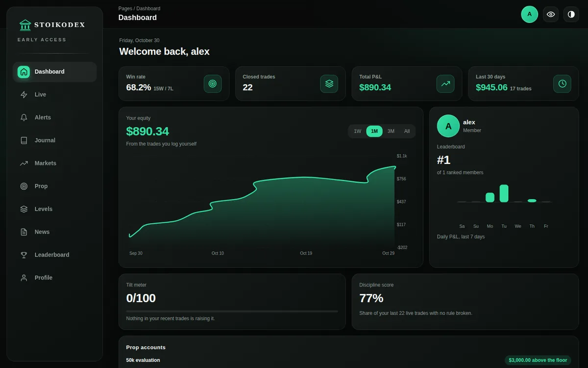Click the 17 trades label
The width and height of the screenshot is (588, 368).
coord(521,89)
